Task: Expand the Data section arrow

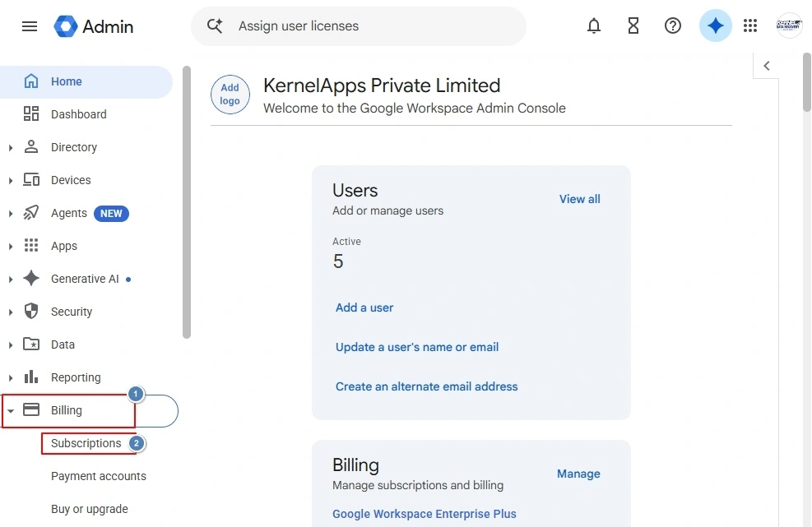Action: 11,344
